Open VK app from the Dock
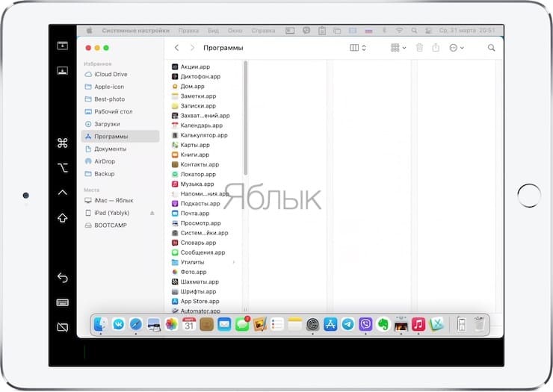 click(118, 324)
